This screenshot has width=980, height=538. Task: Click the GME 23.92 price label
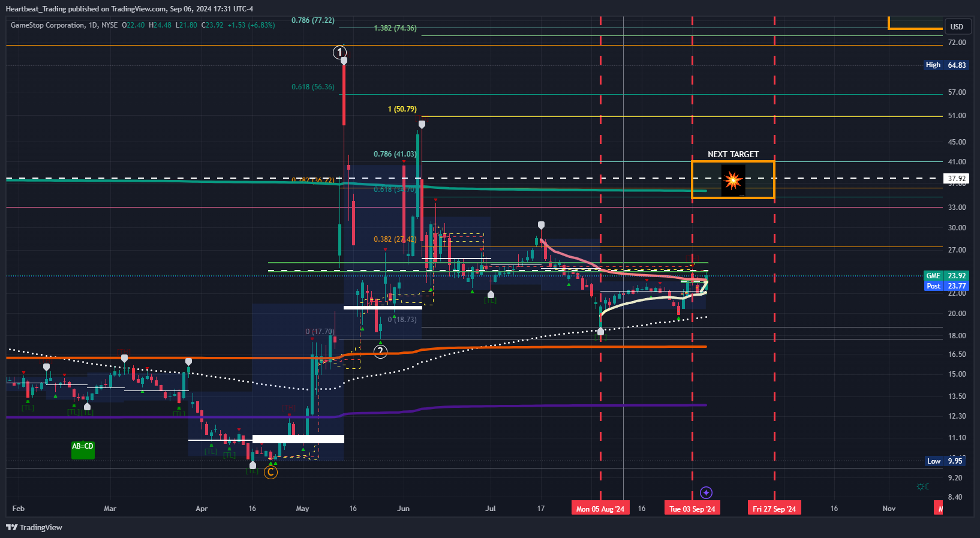[946, 276]
